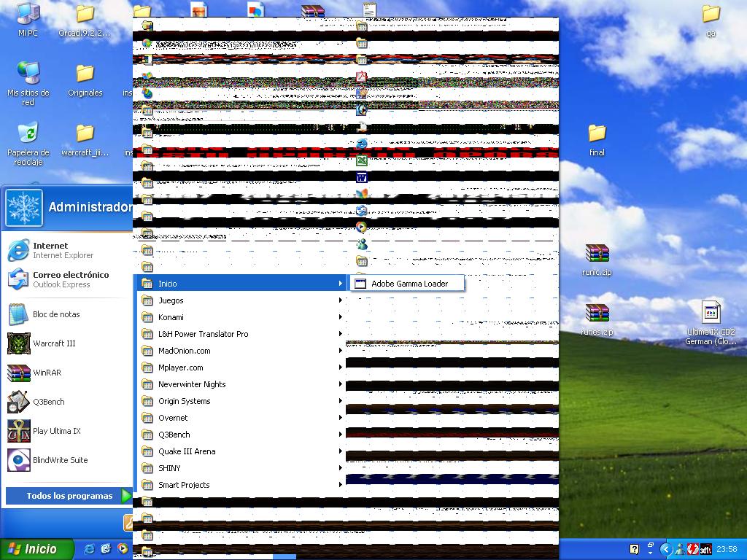Click the red tray icon beside 3dfx
The image size is (747, 560).
[x=693, y=550]
